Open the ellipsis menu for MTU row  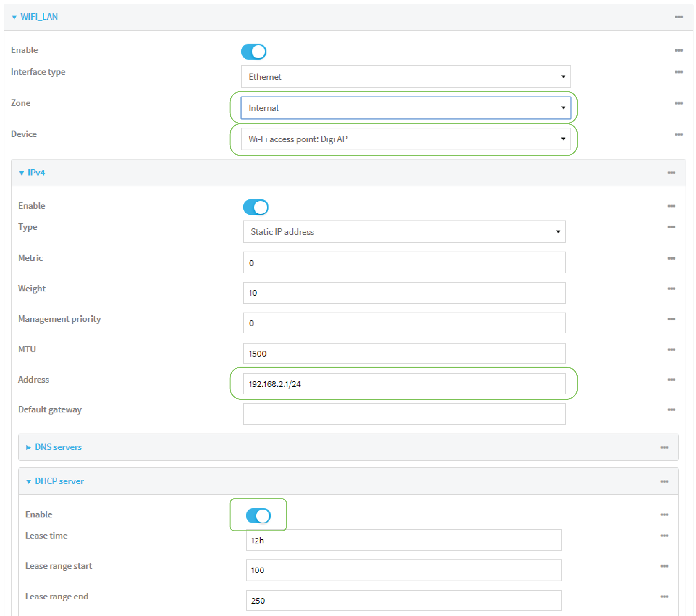click(x=671, y=350)
